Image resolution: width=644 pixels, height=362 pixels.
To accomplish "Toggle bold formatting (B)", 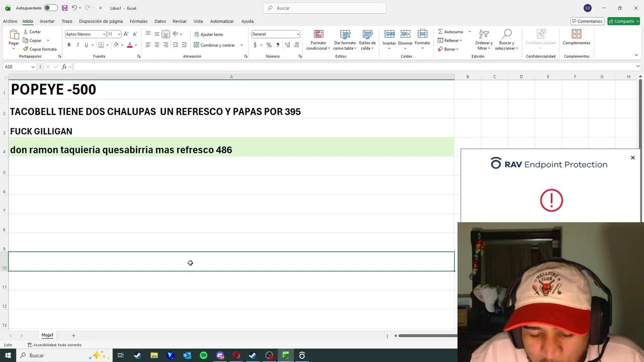I will click(x=69, y=45).
